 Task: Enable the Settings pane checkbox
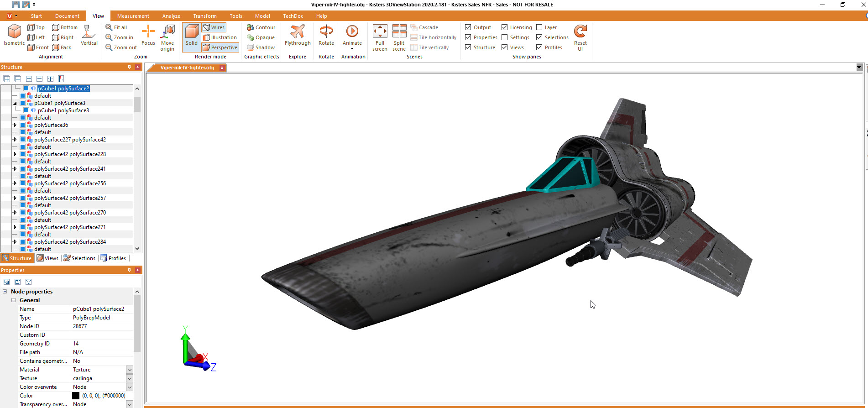click(505, 37)
